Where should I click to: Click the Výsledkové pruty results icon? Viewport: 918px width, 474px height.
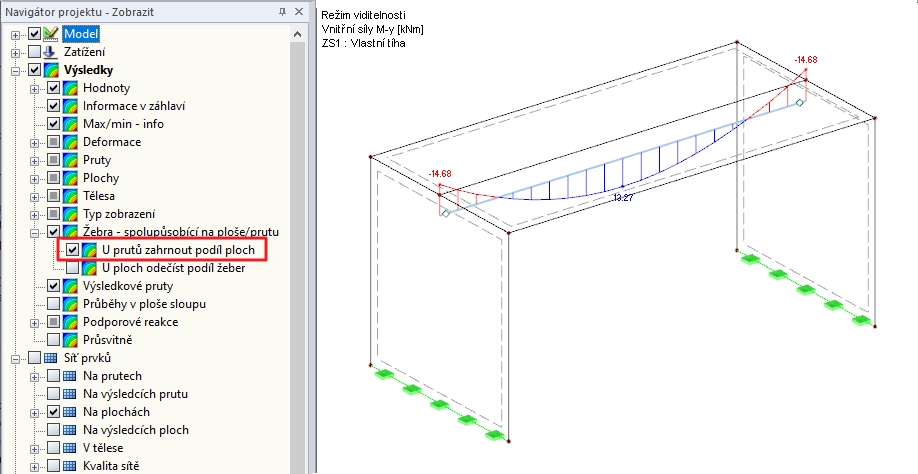(70, 286)
